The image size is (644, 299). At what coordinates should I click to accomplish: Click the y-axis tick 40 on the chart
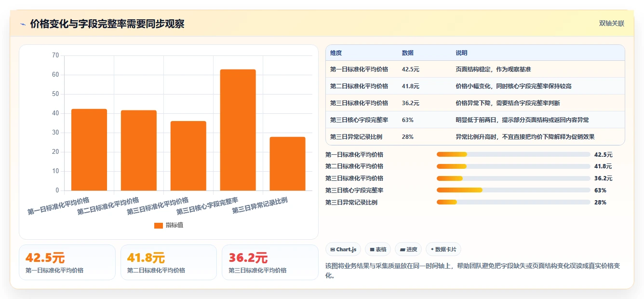pos(55,113)
